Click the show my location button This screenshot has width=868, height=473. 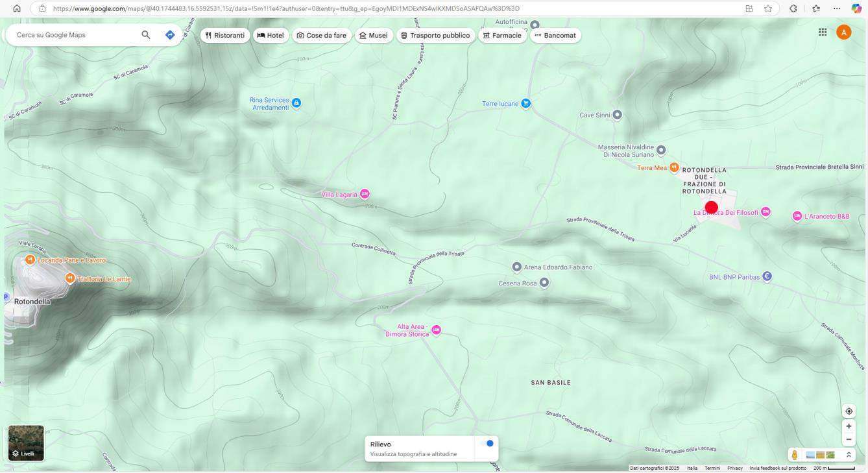[849, 411]
